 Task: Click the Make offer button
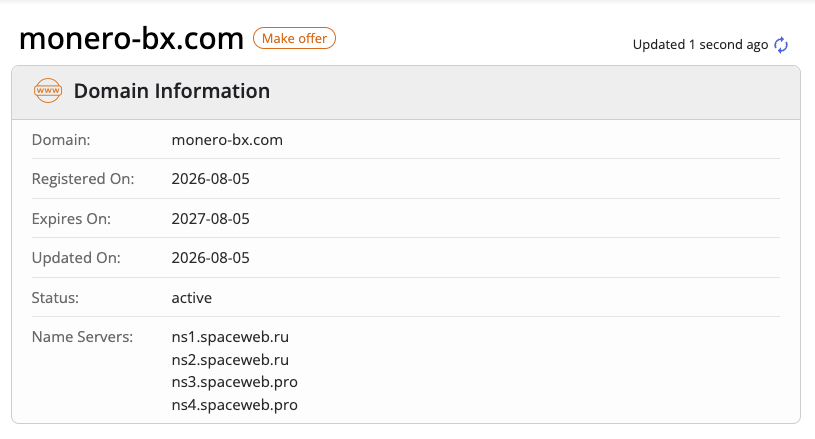(x=294, y=38)
